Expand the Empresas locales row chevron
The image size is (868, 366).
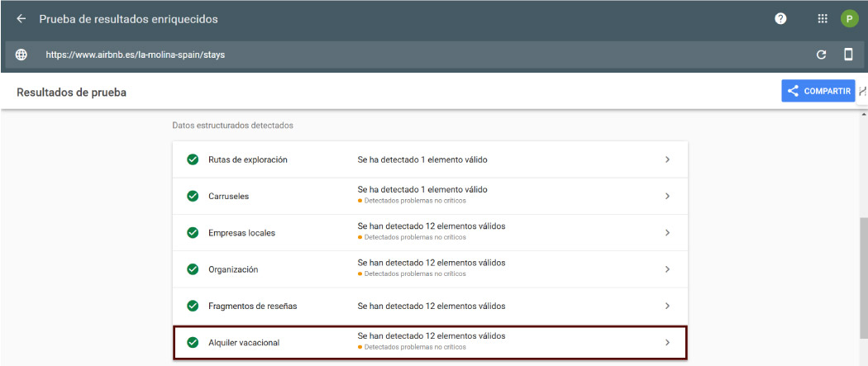pyautogui.click(x=667, y=233)
